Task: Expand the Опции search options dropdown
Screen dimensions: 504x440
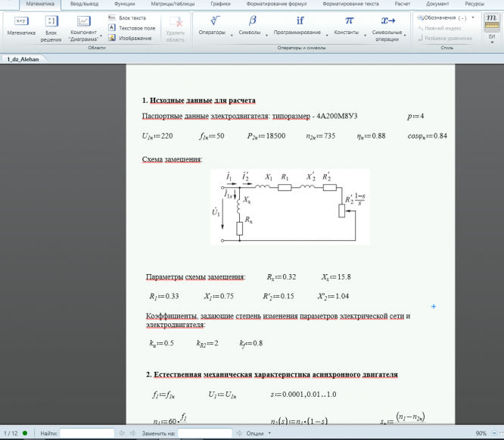Action: pyautogui.click(x=263, y=433)
